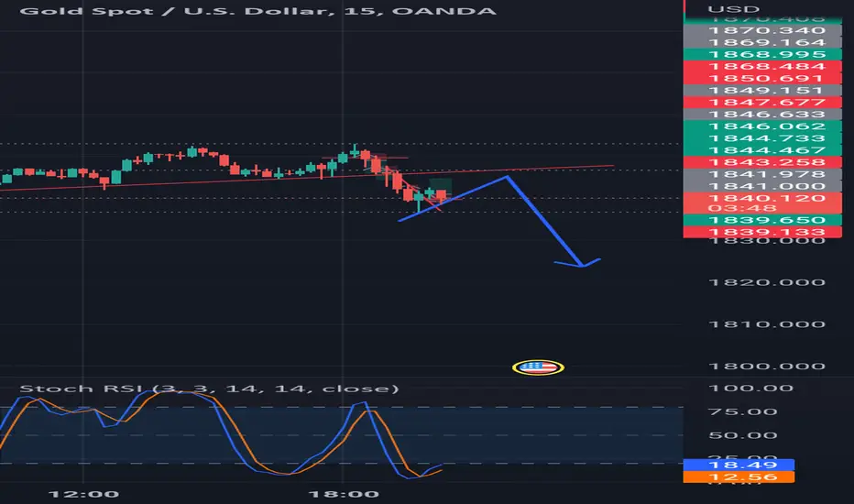854x504 pixels.
Task: Click the gray 1849.151 price label
Action: [x=762, y=91]
